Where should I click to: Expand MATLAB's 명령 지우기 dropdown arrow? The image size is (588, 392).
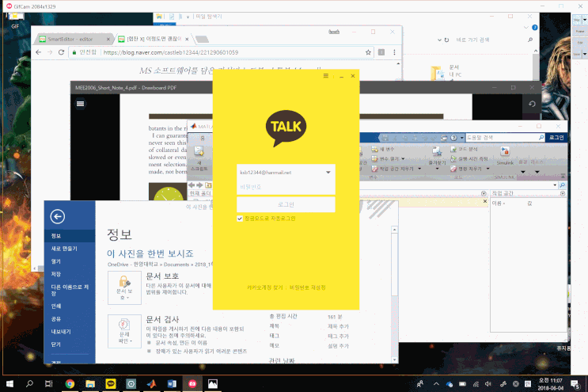pyautogui.click(x=487, y=169)
